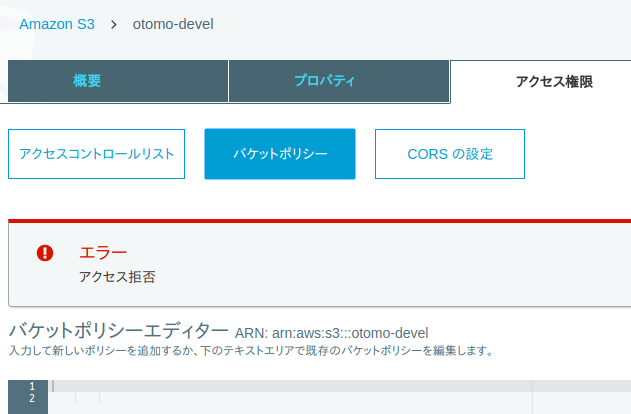The width and height of the screenshot is (631, 414).
Task: Click the バケットポリシーエディター heading
Action: pyautogui.click(x=119, y=331)
